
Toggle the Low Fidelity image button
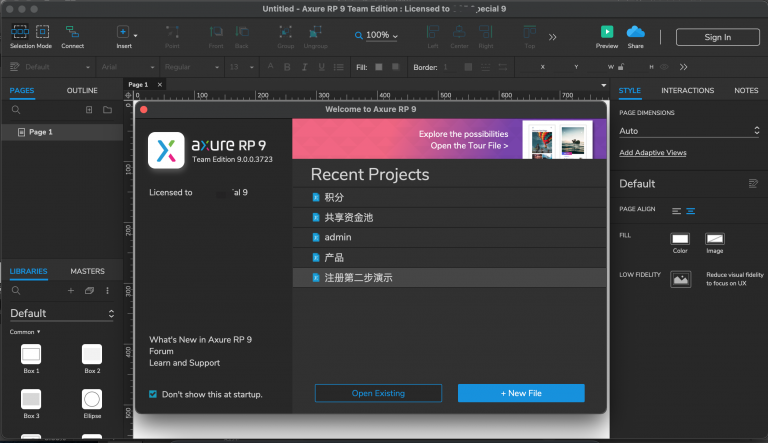680,279
